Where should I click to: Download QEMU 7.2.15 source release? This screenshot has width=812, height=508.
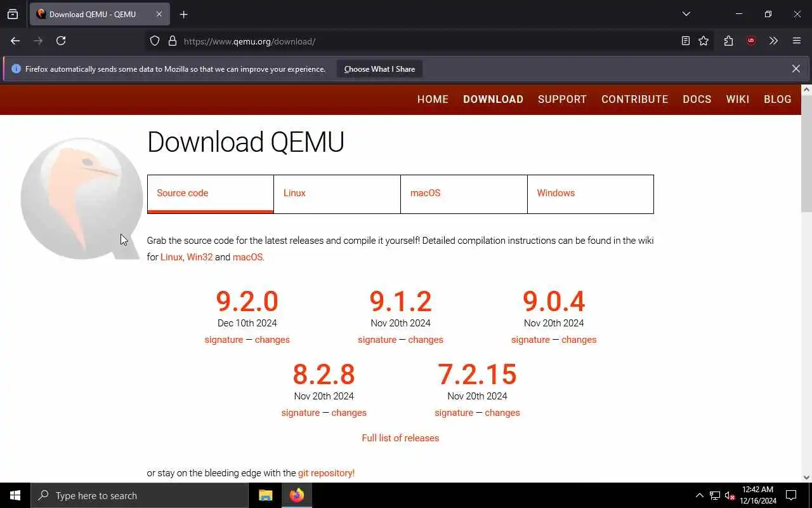477,374
